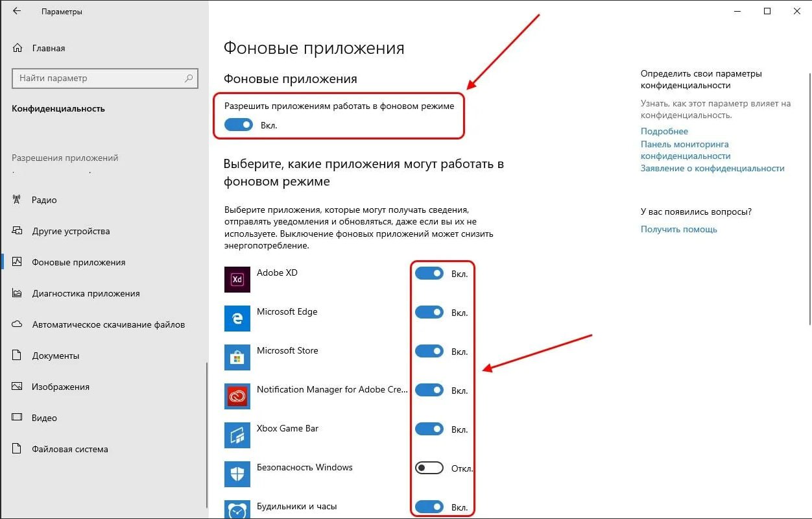
Task: Click the Adobe Creative Cloud notification icon
Action: click(237, 396)
